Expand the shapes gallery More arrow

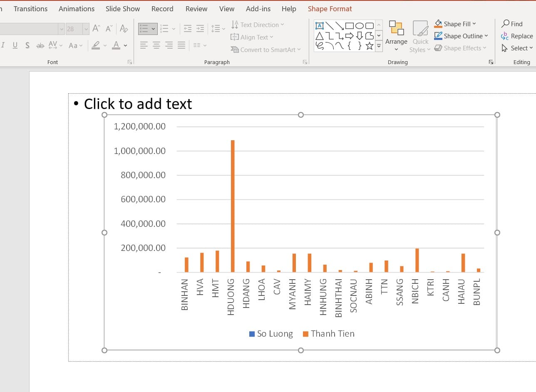pyautogui.click(x=379, y=46)
